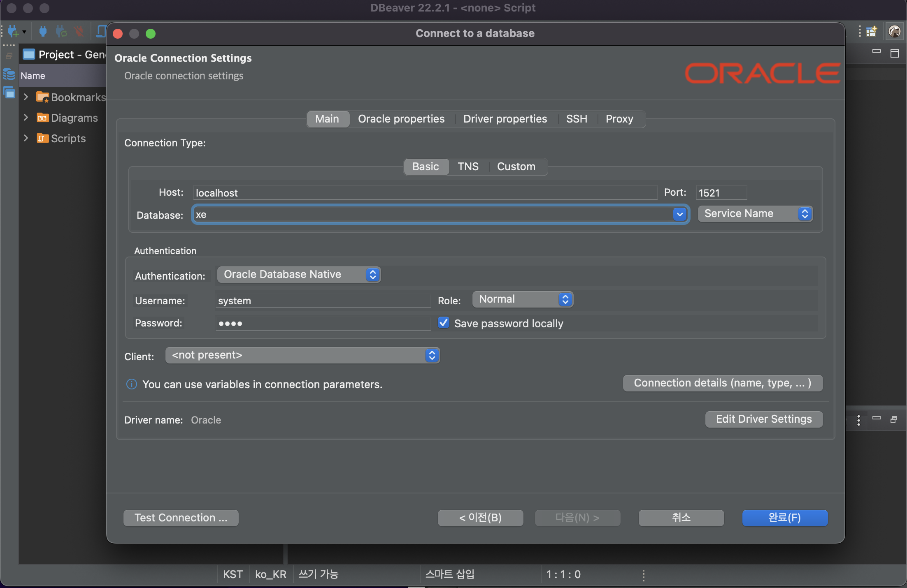Click KST timezone in status bar

coord(233,574)
